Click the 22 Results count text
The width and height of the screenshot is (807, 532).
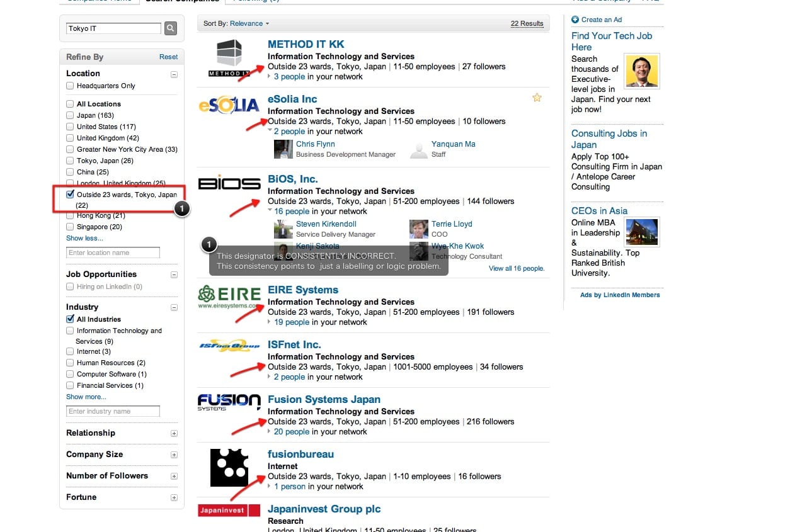pos(527,23)
